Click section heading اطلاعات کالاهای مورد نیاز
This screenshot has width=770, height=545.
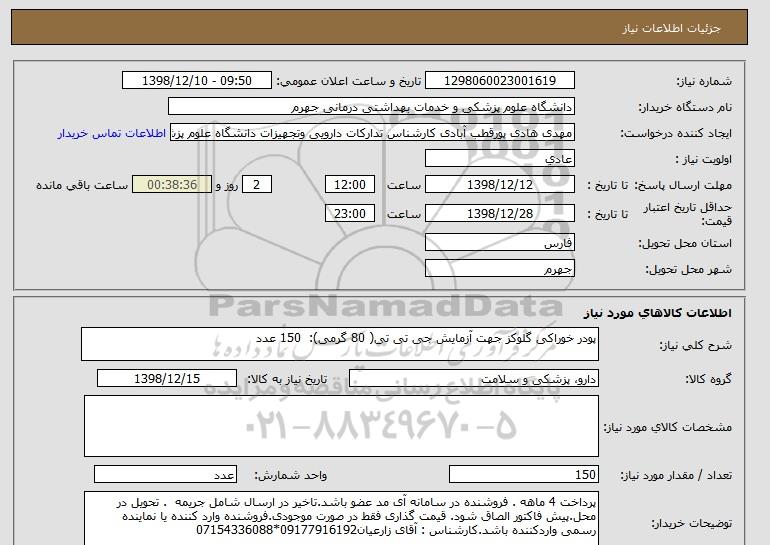pos(657,313)
